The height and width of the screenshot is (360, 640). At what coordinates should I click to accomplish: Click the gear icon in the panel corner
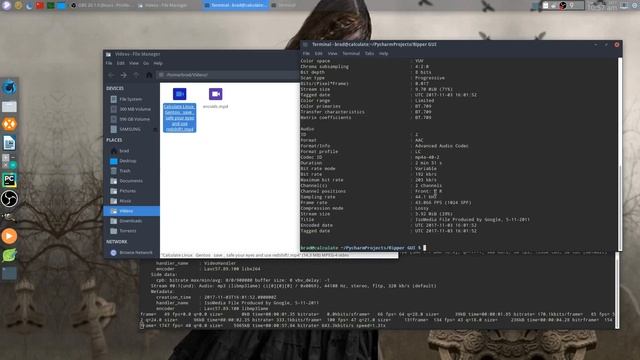[635, 5]
